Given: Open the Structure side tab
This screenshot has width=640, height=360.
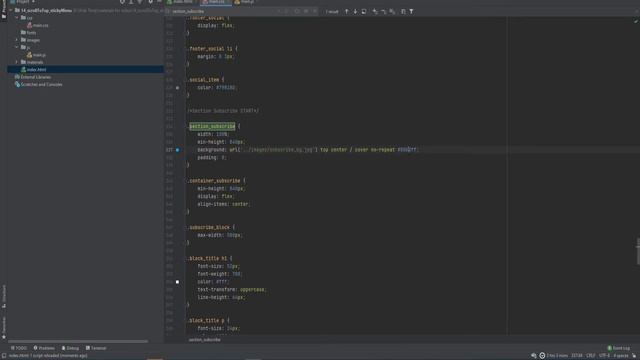Looking at the screenshot, I should pos(4,296).
